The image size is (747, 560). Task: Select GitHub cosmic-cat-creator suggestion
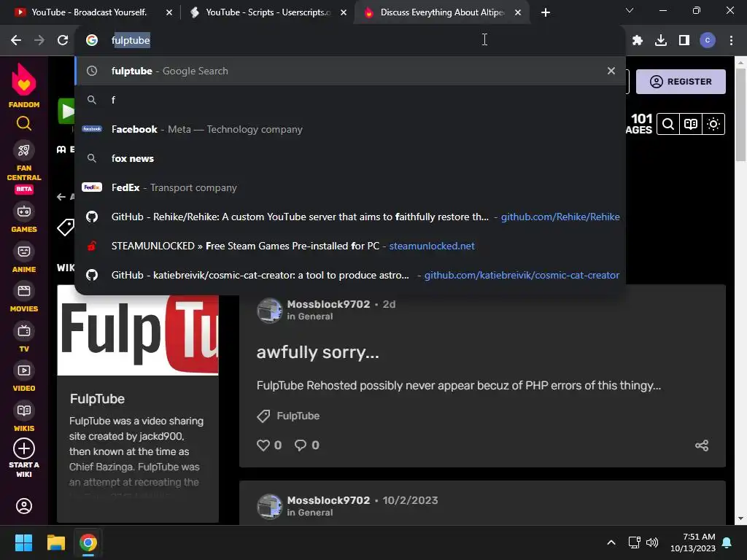coord(350,275)
